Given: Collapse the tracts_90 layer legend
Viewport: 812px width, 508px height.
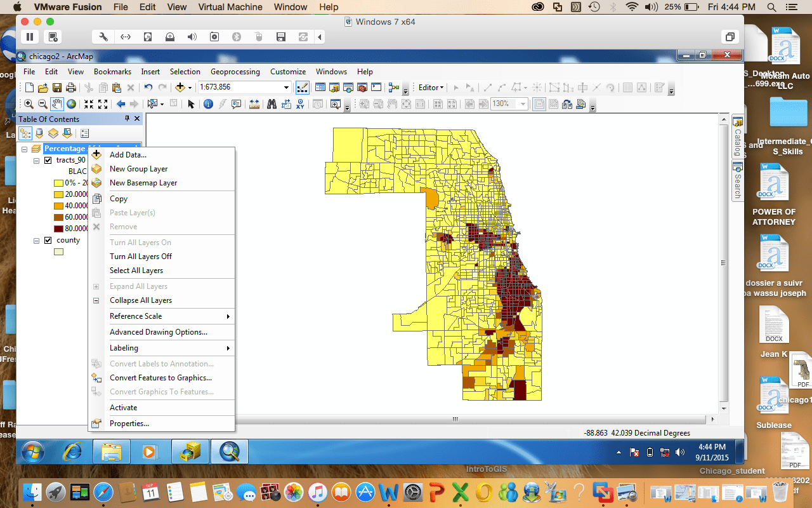Looking at the screenshot, I should click(x=36, y=161).
